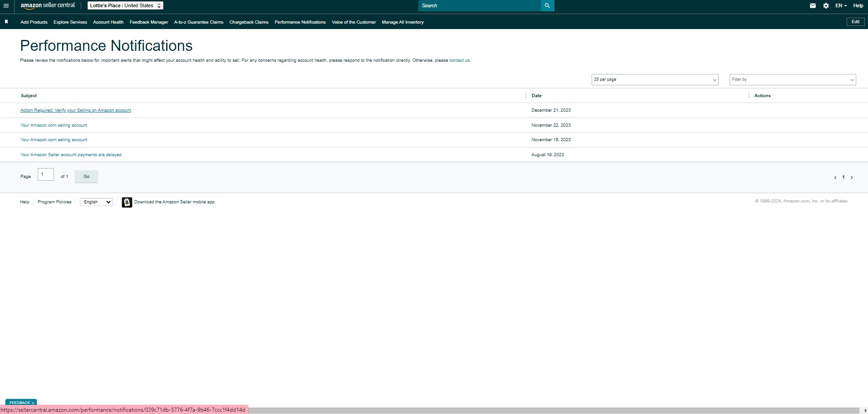Open the messages envelope icon
The height and width of the screenshot is (414, 868).
pos(813,6)
